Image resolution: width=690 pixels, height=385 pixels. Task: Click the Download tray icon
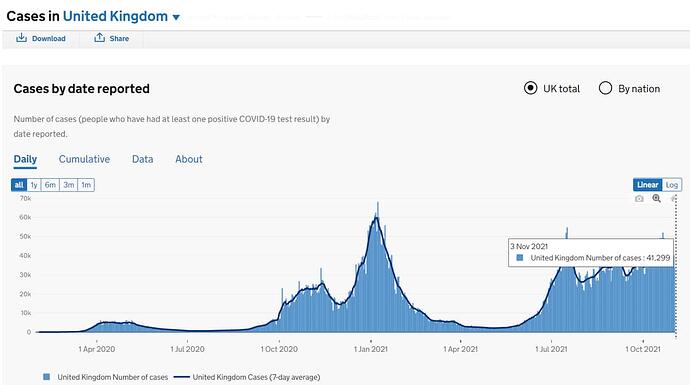coord(21,38)
